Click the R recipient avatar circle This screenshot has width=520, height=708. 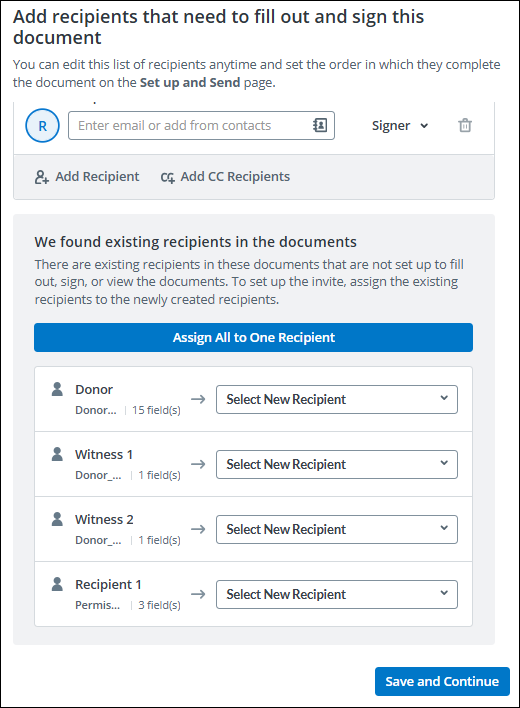(x=42, y=126)
